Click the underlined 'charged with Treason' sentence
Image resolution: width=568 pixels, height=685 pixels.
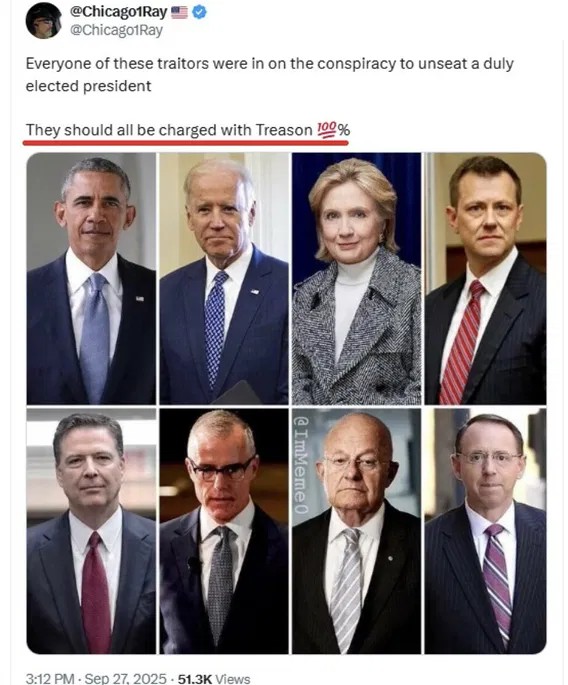188,130
